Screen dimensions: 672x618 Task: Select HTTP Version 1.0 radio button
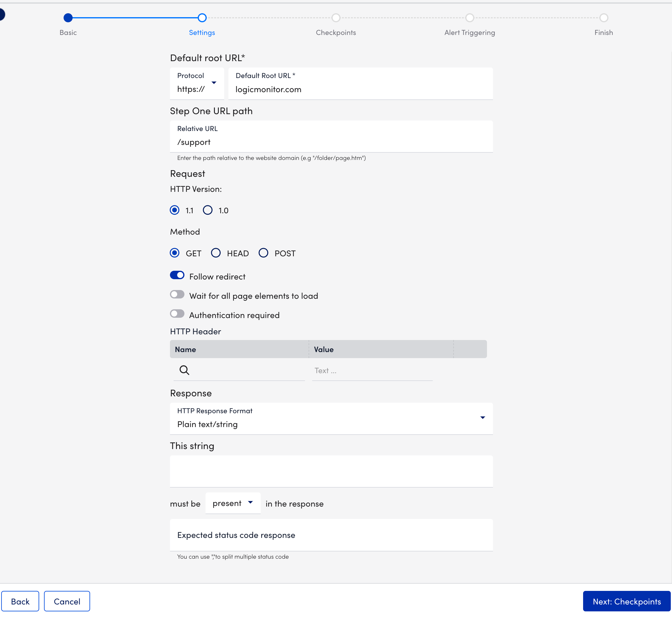pos(208,210)
